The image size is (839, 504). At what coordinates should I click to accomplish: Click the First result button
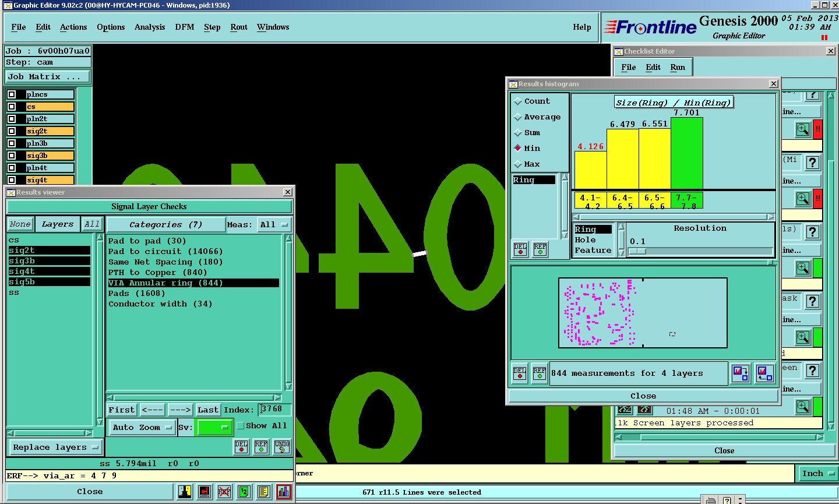point(122,410)
